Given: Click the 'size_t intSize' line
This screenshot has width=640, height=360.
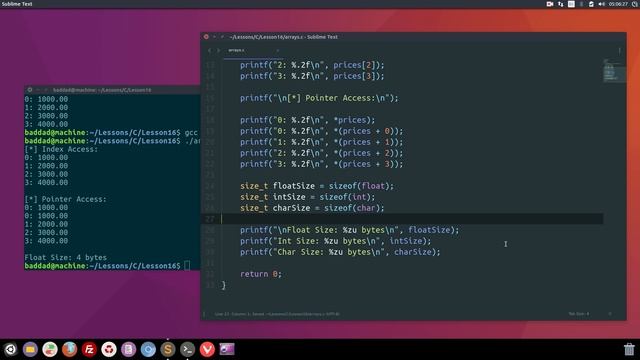Looking at the screenshot, I should 307,197.
